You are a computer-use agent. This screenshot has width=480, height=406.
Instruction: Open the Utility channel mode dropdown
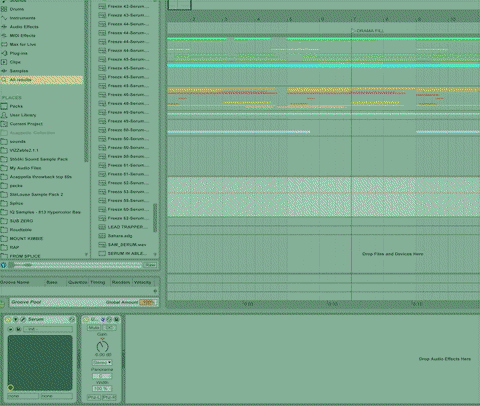click(x=102, y=362)
